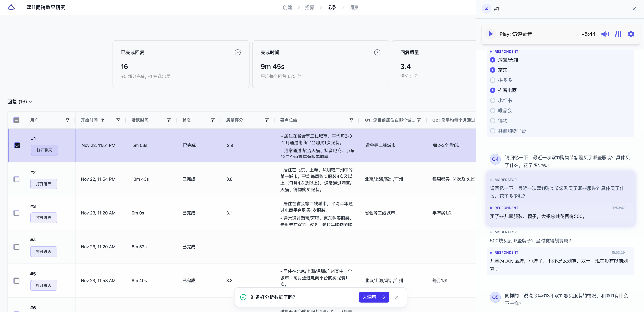This screenshot has height=312, width=644.
Task: Uncheck the row #1 checkbox
Action: click(x=17, y=145)
